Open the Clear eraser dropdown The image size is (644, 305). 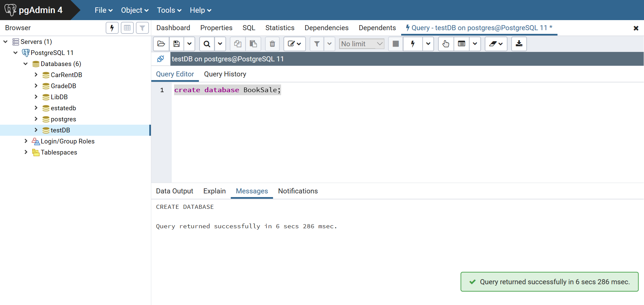click(496, 44)
